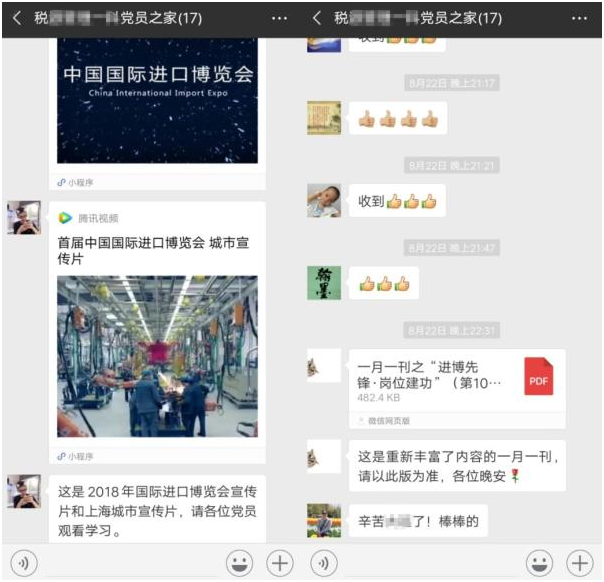Select the 辛苦…了！棒棒的 message bubble
604x582 pixels.
(418, 521)
